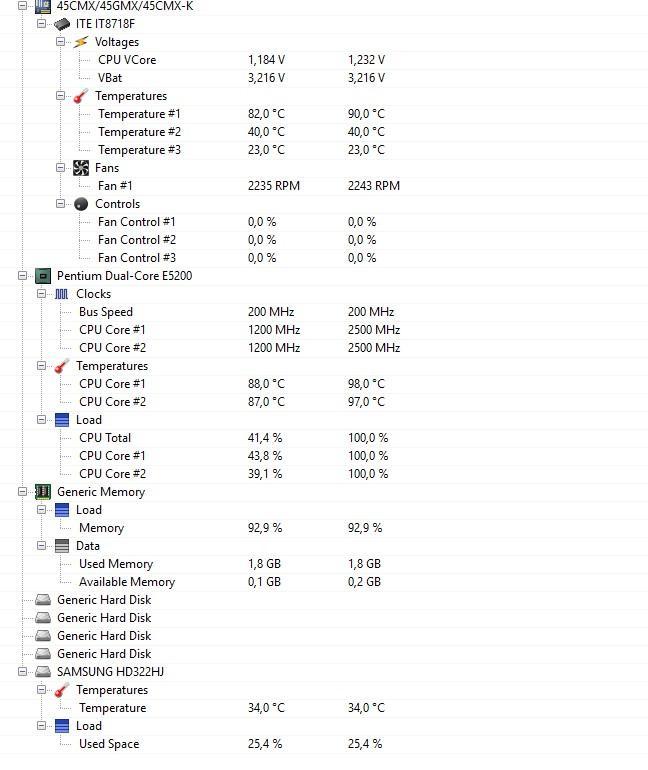Collapse the CPU Load group
Viewport: 648px width, 770px height.
[x=42, y=420]
